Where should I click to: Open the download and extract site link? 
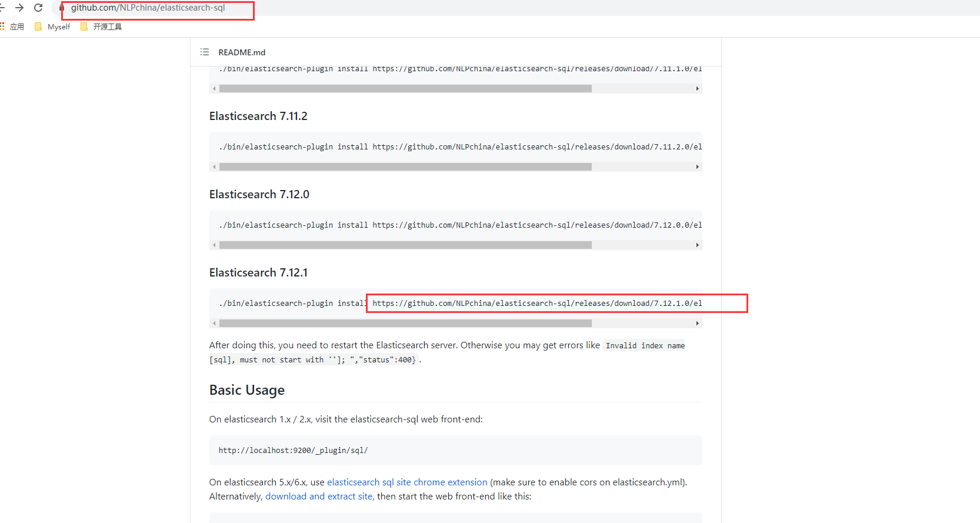coord(319,497)
